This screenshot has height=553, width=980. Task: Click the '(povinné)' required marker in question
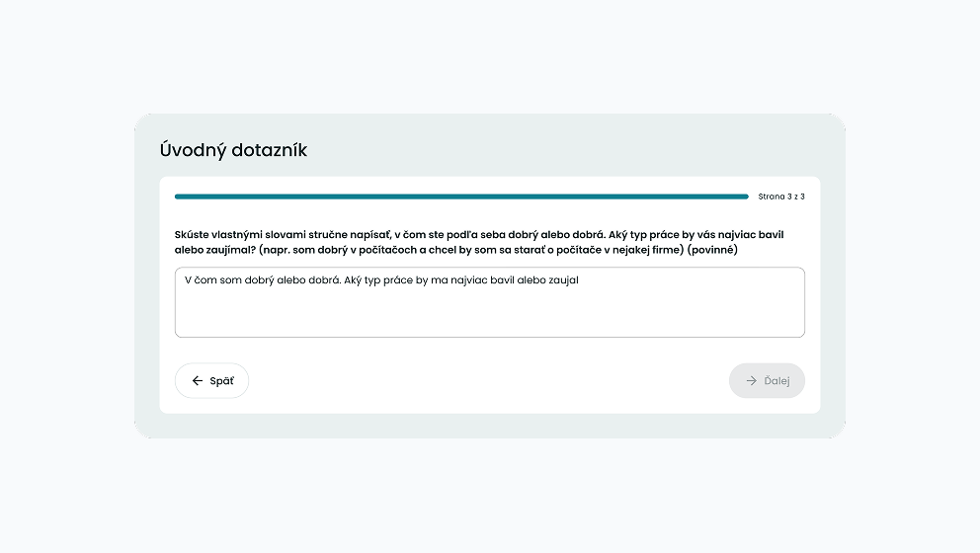[x=712, y=250]
